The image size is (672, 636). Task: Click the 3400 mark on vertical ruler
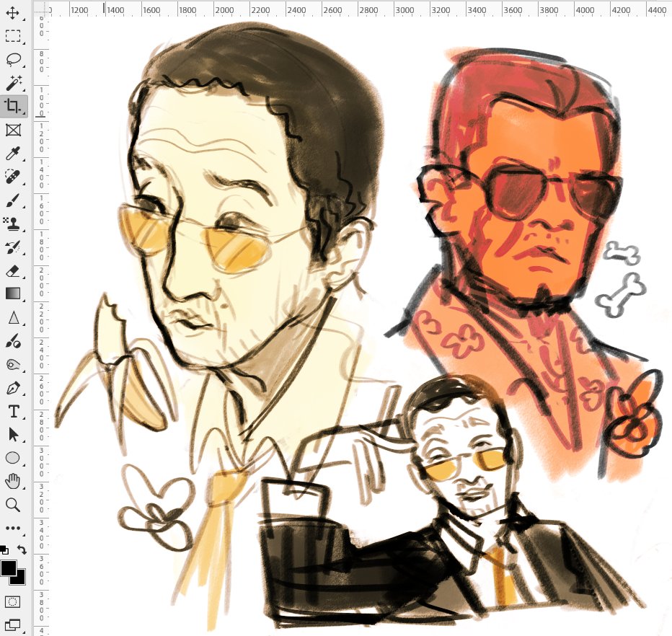point(42,535)
